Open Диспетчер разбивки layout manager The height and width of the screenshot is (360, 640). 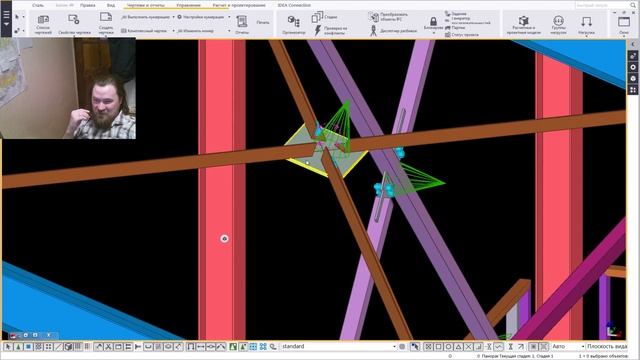(x=393, y=31)
